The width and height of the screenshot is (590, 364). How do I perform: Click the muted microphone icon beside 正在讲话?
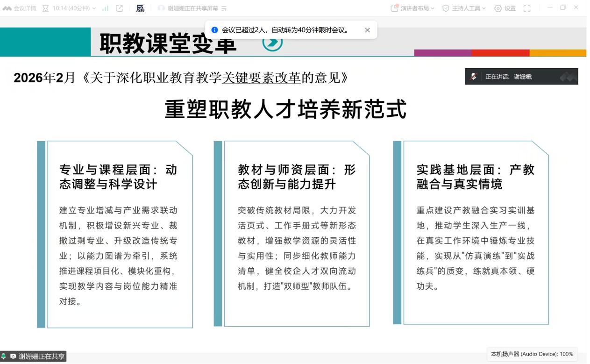point(474,77)
